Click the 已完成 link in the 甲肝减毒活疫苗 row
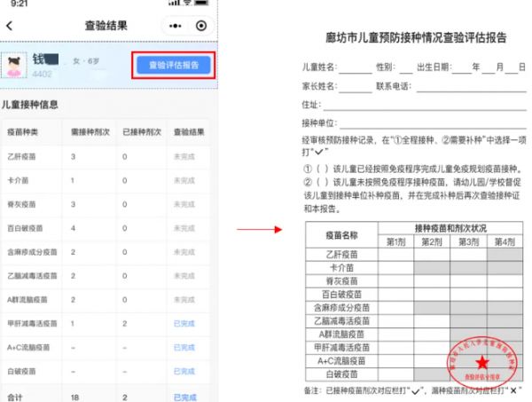Image resolution: width=532 pixels, height=402 pixels. [x=185, y=323]
